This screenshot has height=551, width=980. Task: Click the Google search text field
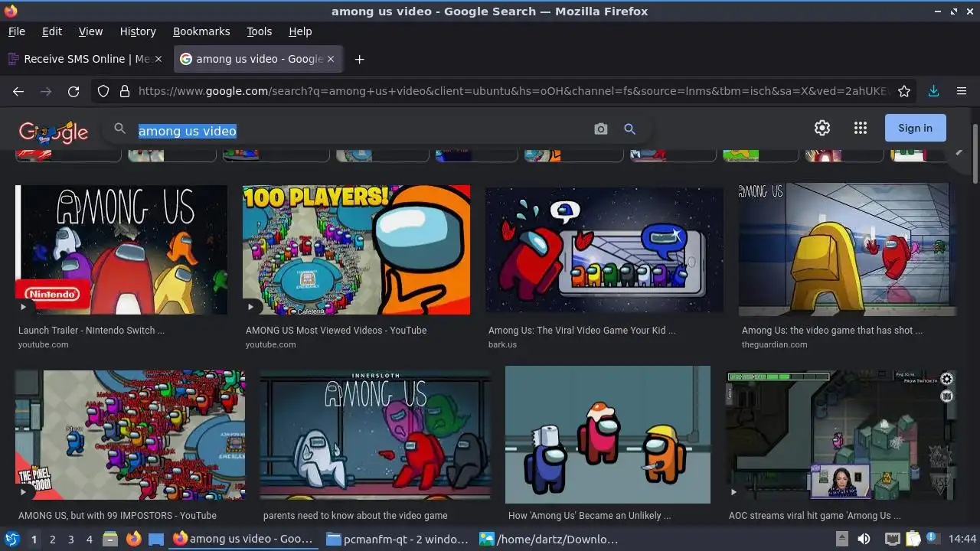click(360, 131)
